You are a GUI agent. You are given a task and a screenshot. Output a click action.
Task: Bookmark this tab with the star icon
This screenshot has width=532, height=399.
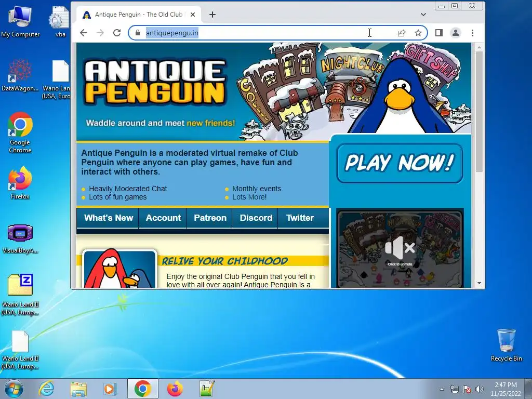418,33
